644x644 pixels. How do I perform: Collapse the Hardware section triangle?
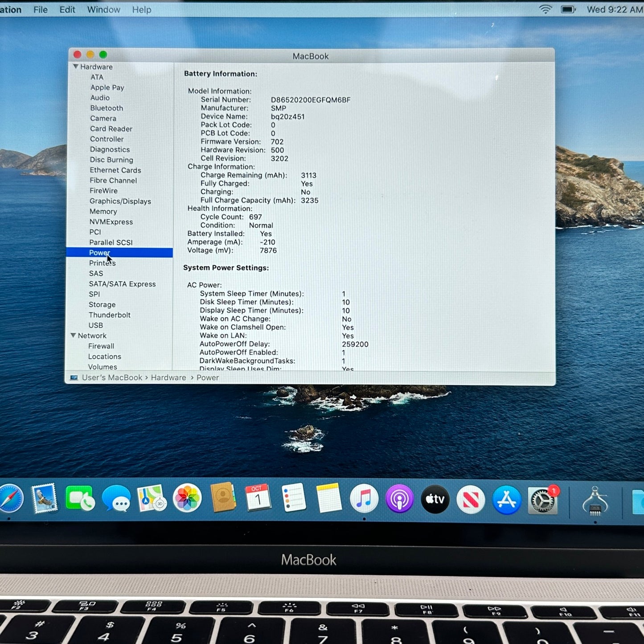76,66
